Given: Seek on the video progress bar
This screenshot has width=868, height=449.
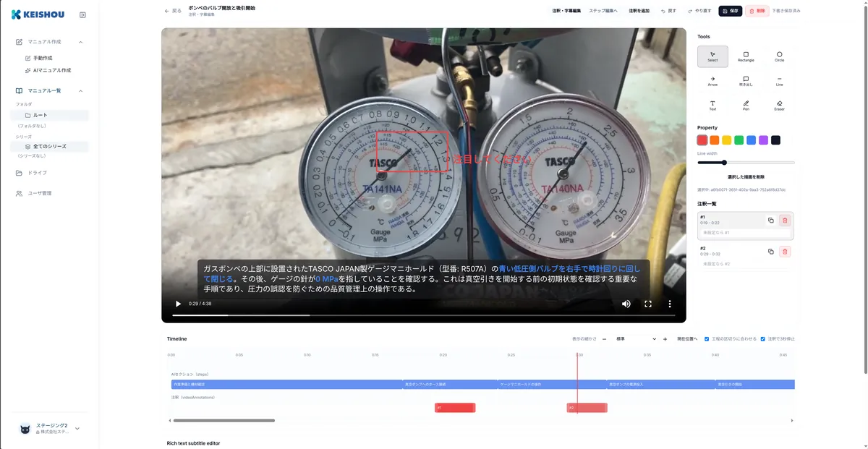Looking at the screenshot, I should [424, 315].
